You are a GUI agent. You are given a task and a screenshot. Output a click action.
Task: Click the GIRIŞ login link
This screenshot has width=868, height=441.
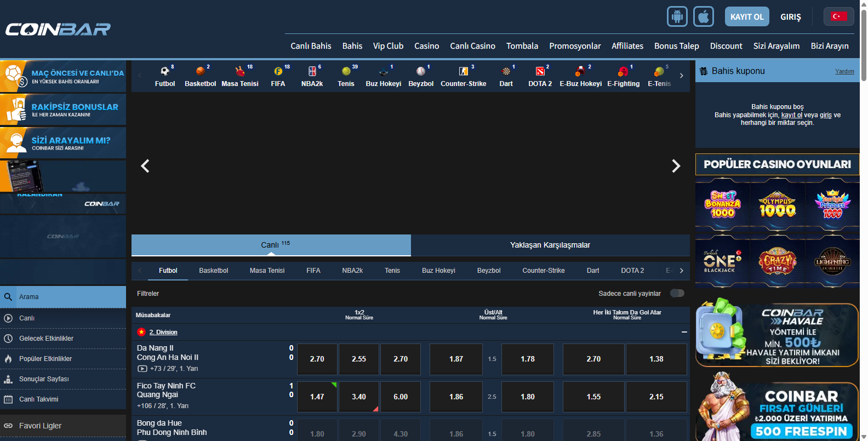(790, 17)
